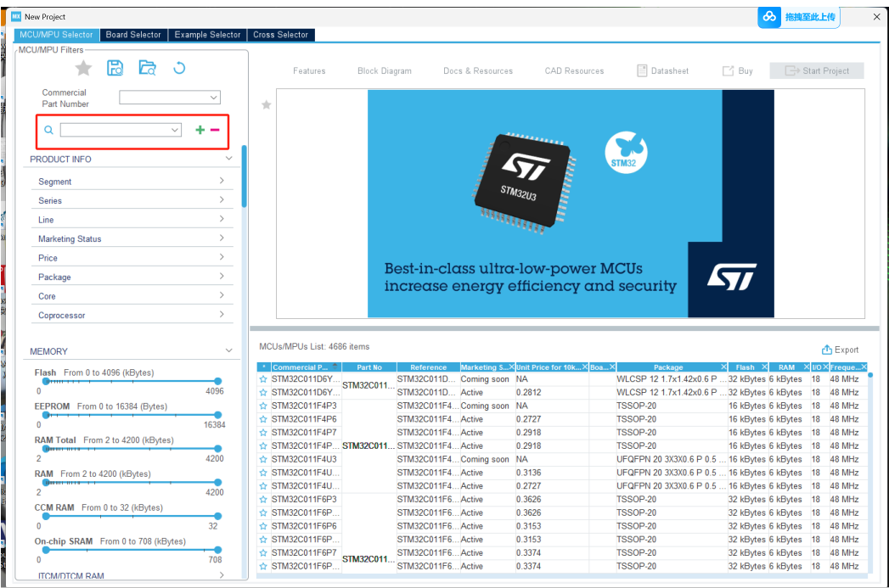Image resolution: width=889 pixels, height=588 pixels.
Task: Remove the Flash column via X
Action: pyautogui.click(x=764, y=367)
